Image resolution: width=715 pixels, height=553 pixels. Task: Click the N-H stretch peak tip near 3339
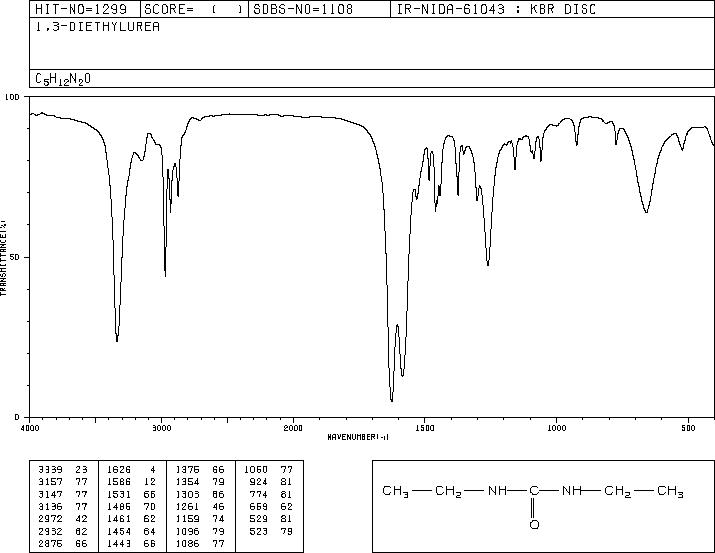point(117,341)
